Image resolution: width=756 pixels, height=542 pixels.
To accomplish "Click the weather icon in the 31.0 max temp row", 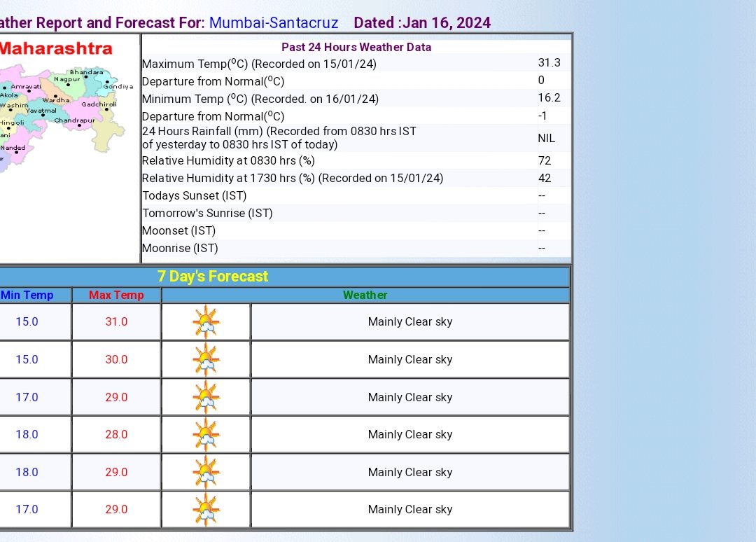I will pos(206,321).
